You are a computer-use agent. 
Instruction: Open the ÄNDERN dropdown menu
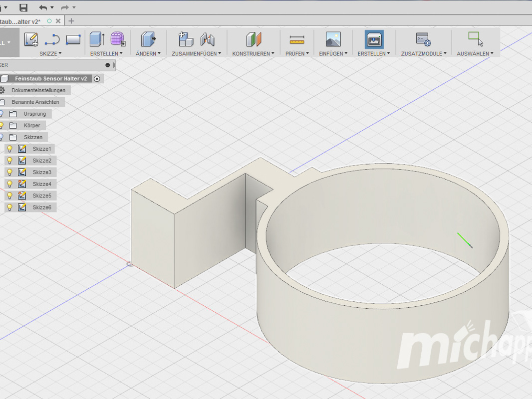pyautogui.click(x=148, y=53)
